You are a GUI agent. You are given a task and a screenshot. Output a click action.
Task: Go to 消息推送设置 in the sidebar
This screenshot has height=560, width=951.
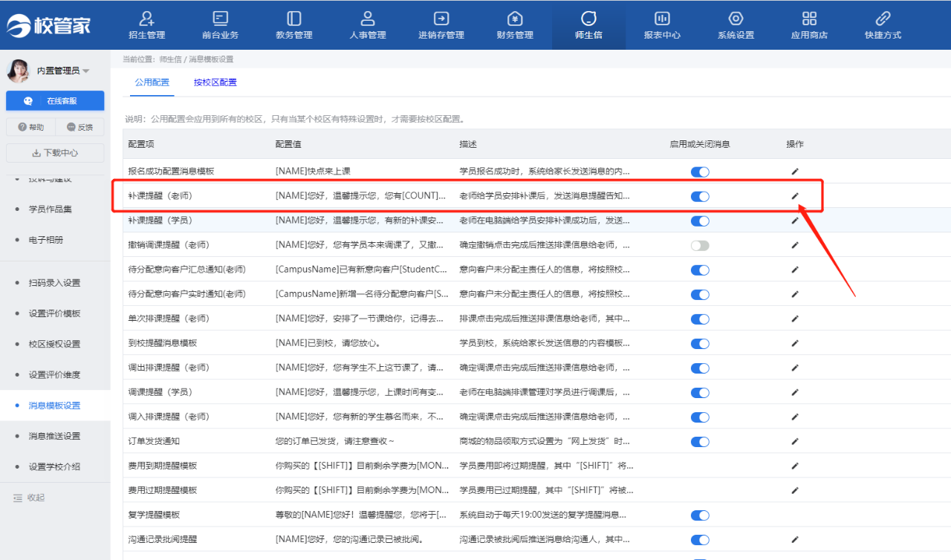pyautogui.click(x=54, y=436)
